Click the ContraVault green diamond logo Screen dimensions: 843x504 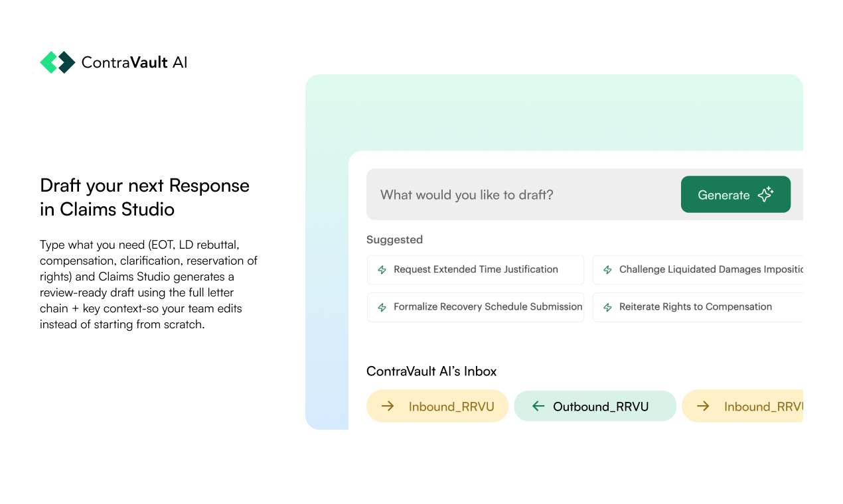pos(57,62)
